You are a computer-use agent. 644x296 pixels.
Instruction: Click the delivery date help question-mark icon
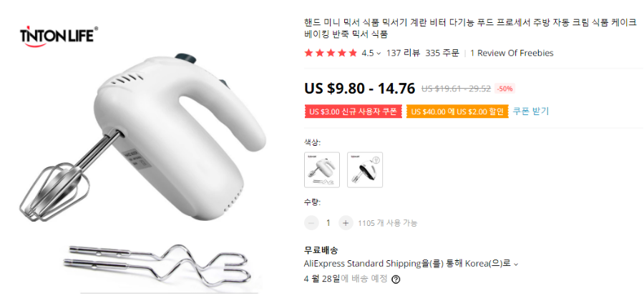coord(396,279)
